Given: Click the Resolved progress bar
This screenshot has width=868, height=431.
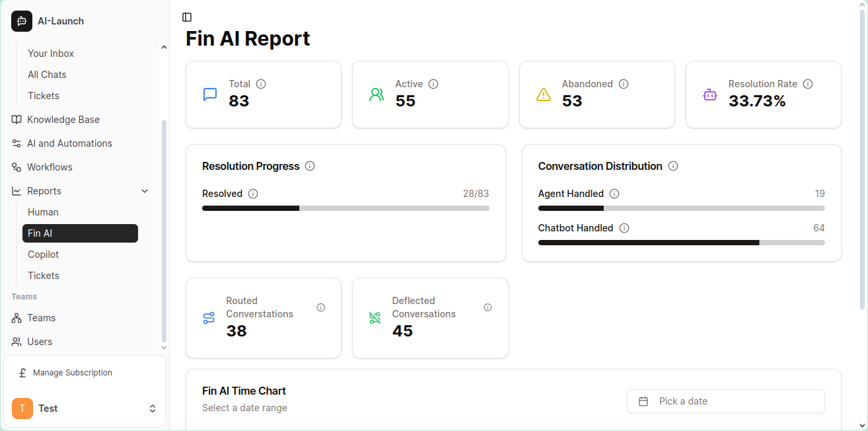Looking at the screenshot, I should click(x=345, y=208).
